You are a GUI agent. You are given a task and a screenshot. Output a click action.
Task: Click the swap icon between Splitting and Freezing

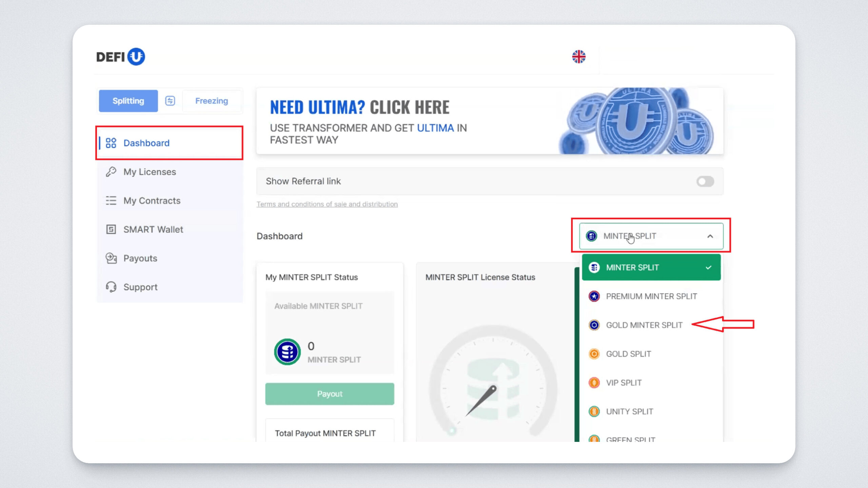point(170,101)
